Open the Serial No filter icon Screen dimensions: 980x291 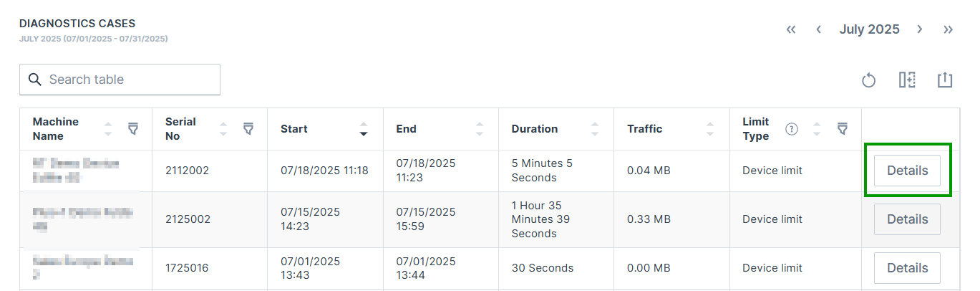click(248, 129)
